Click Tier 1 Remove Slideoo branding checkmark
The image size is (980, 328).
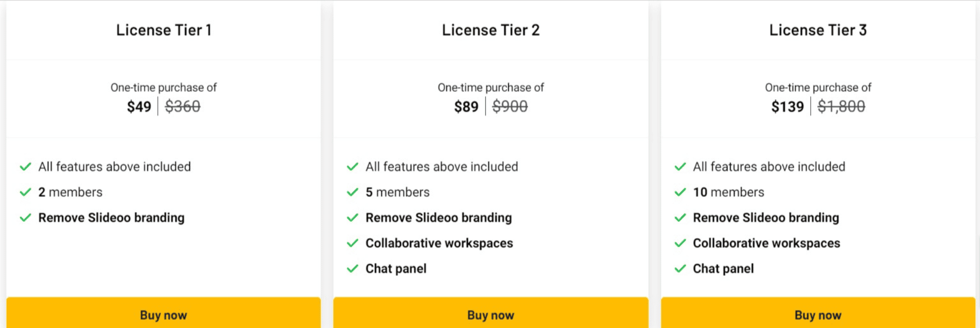click(25, 218)
